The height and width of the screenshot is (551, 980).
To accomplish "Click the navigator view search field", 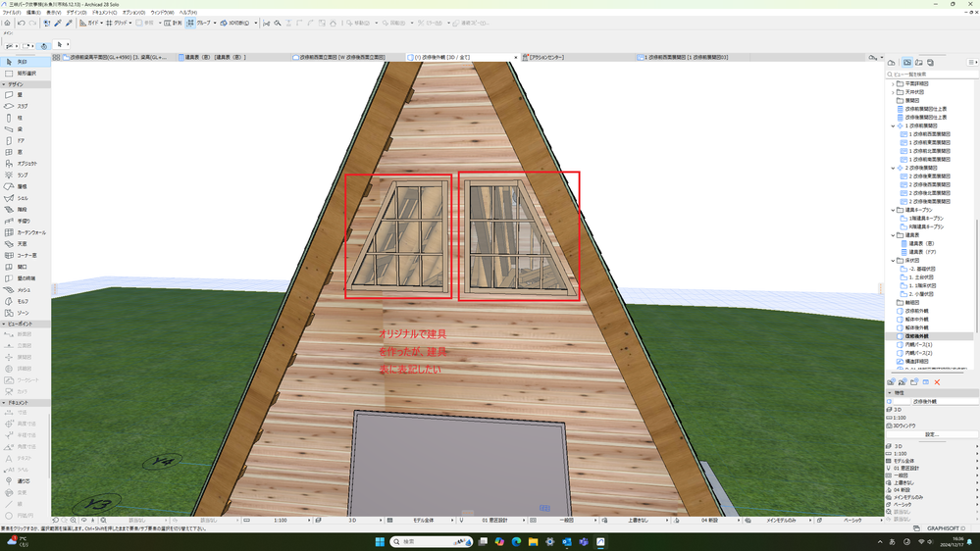I will coord(932,75).
